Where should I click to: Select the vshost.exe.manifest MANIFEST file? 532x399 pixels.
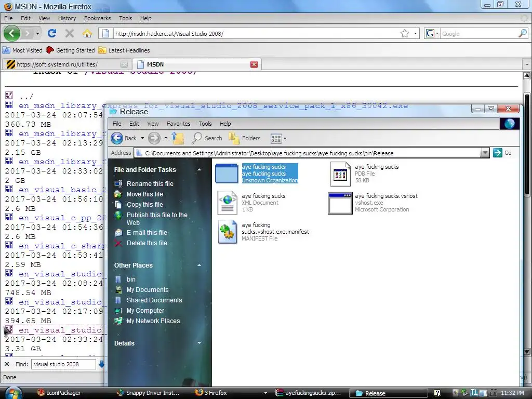[263, 232]
